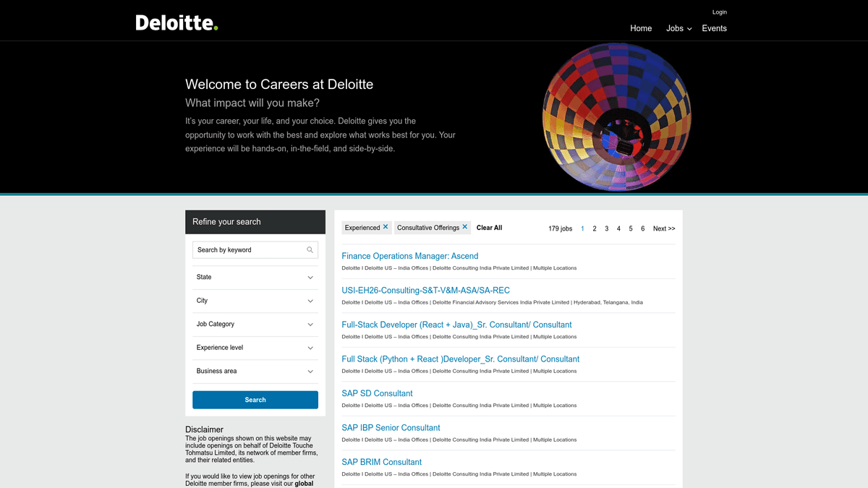
Task: Expand the State filter
Action: [x=255, y=278]
